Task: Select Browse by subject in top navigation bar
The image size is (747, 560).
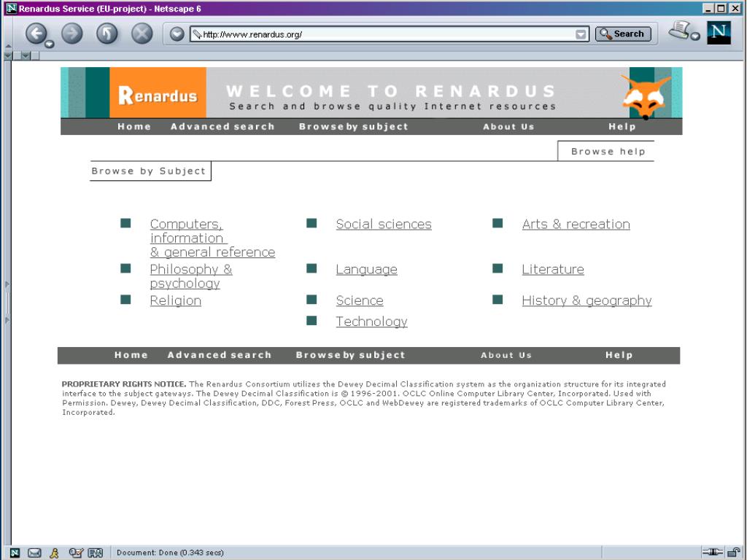Action: pyautogui.click(x=354, y=127)
